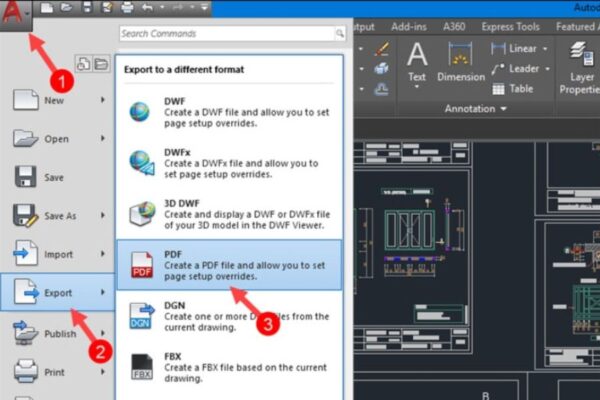
Task: Open the Publish submenu
Action: pyautogui.click(x=58, y=333)
